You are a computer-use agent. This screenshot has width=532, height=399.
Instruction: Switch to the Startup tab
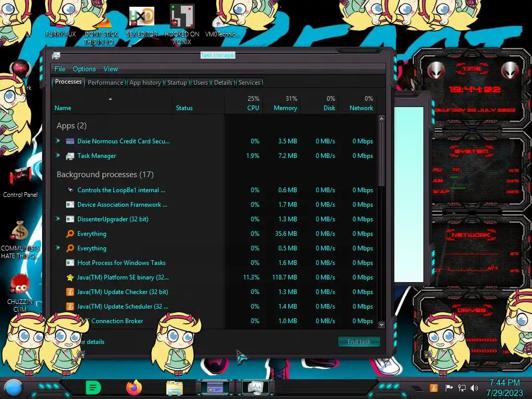pos(177,83)
